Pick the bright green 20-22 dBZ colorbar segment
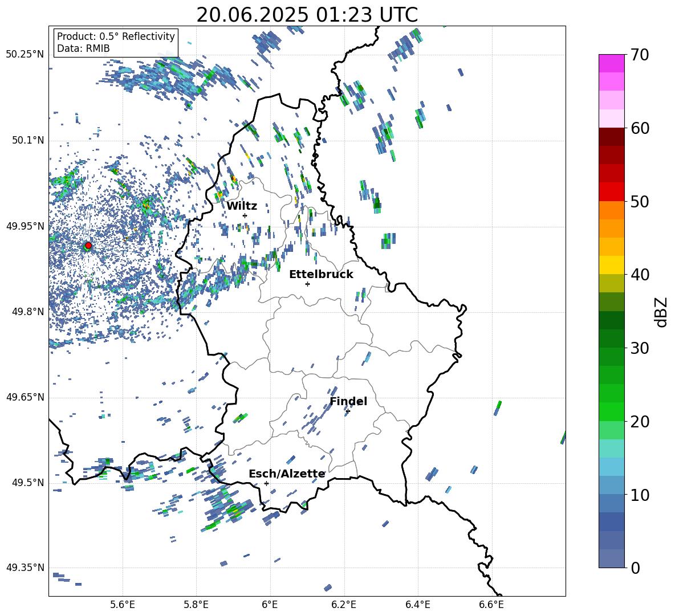 (x=611, y=411)
